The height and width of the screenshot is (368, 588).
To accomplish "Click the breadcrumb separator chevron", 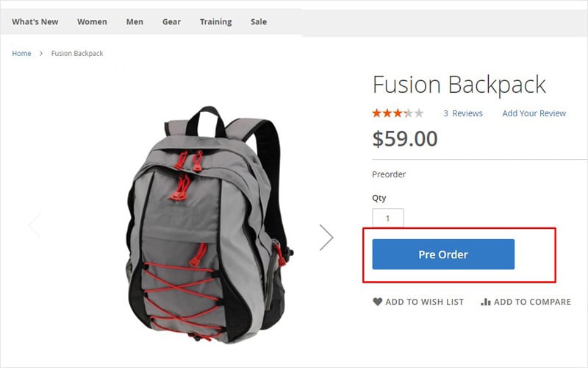I will tap(41, 53).
